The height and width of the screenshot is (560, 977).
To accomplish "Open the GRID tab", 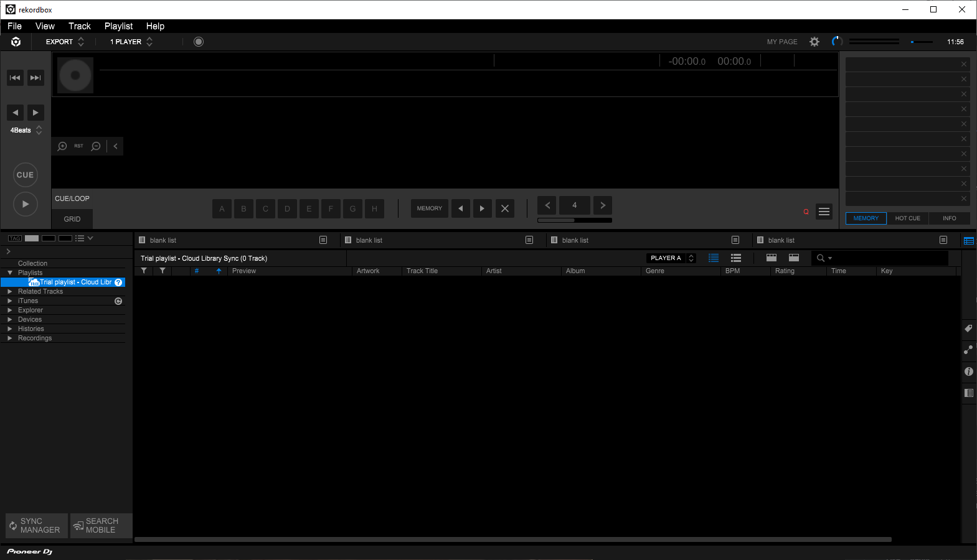I will (72, 219).
